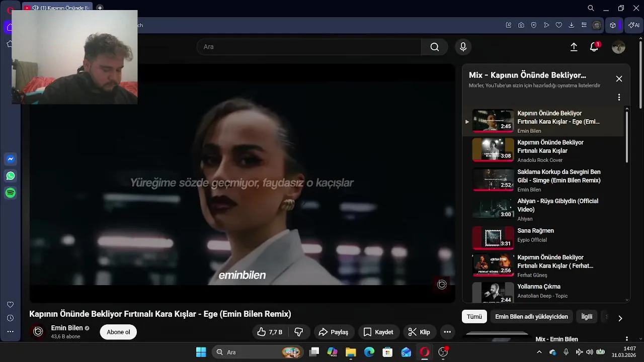Click the YouTube search magnifier button
The image size is (644, 362).
click(x=435, y=47)
